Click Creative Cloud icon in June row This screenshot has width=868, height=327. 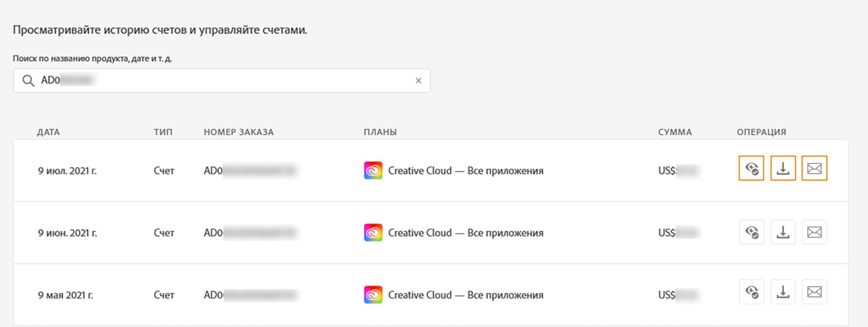373,233
